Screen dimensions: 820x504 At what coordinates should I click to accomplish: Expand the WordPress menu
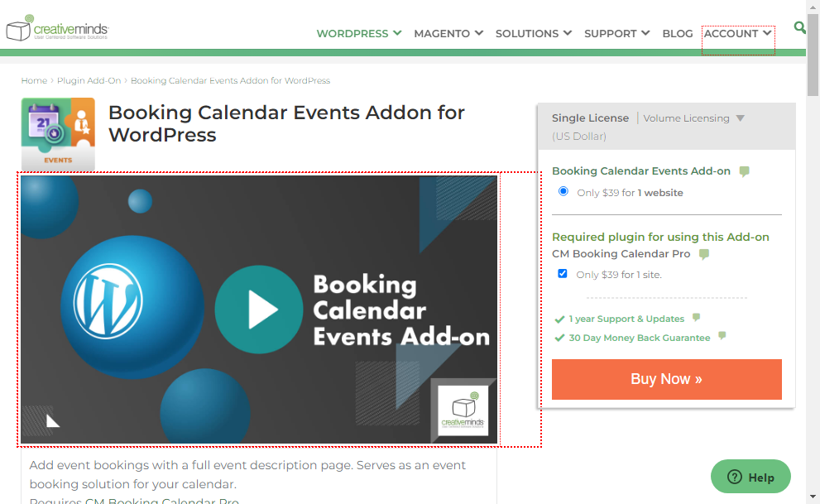pos(359,33)
